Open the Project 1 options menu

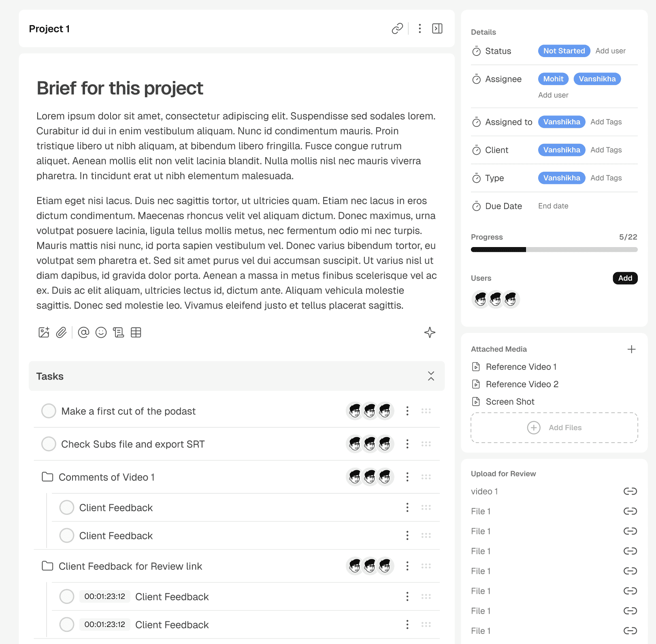pyautogui.click(x=420, y=28)
